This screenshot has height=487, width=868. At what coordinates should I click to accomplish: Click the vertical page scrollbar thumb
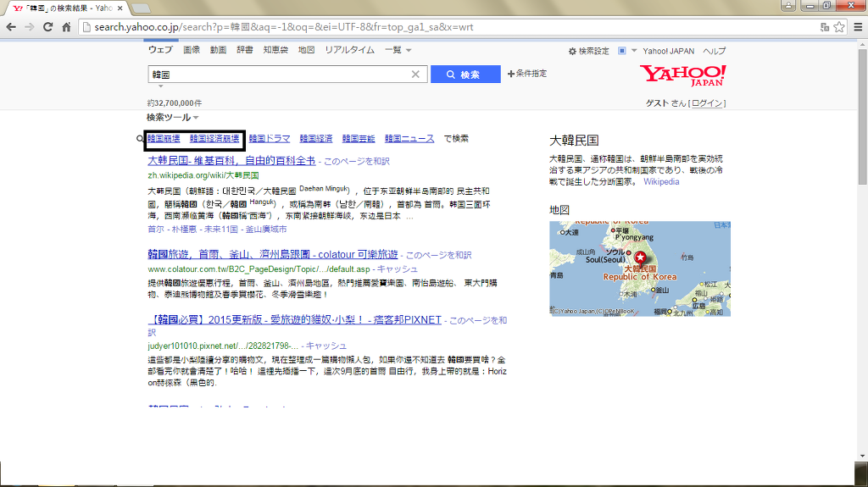point(862,117)
